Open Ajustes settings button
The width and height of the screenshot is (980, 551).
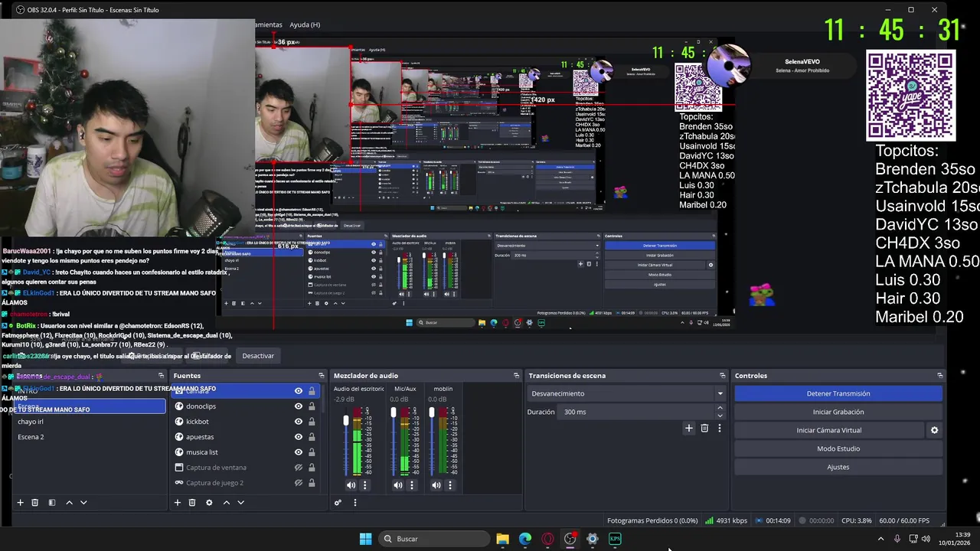click(x=838, y=467)
